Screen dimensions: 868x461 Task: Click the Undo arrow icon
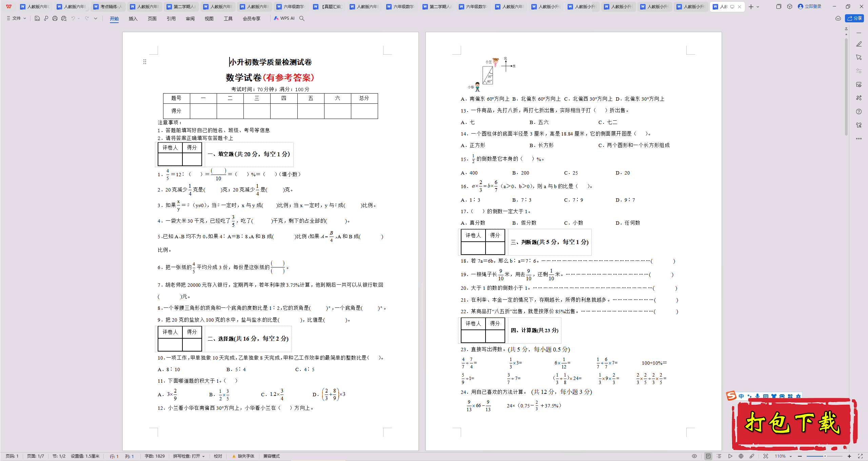click(73, 18)
